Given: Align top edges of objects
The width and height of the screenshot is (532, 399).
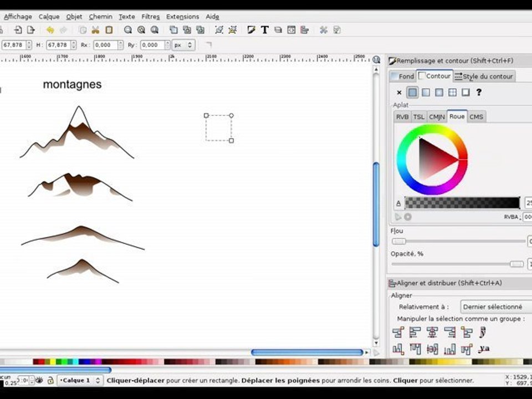Looking at the screenshot, I should [x=415, y=349].
